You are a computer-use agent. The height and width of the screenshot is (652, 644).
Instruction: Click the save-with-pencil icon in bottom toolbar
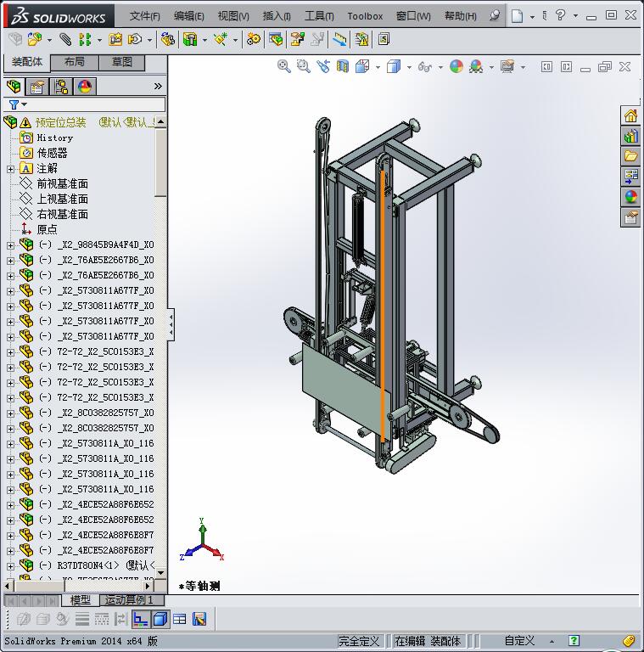(199, 620)
